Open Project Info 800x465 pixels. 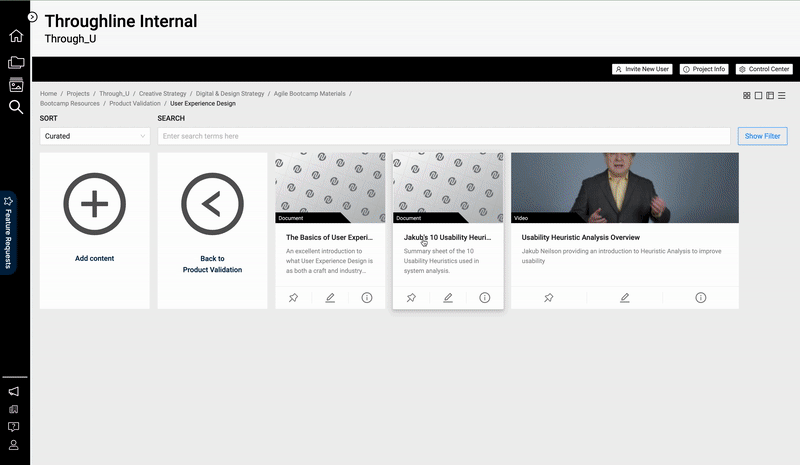tap(704, 69)
